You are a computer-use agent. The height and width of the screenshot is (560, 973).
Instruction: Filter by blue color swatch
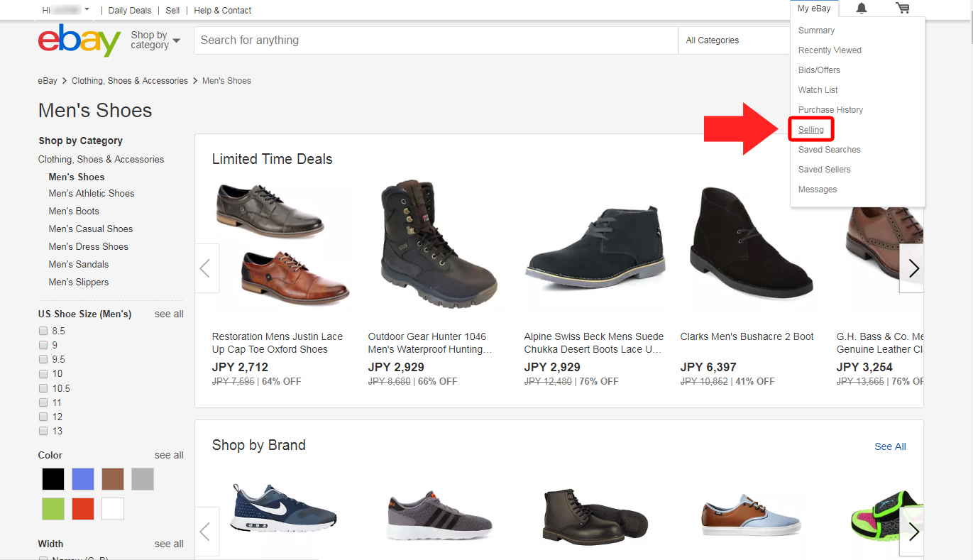[x=83, y=479]
